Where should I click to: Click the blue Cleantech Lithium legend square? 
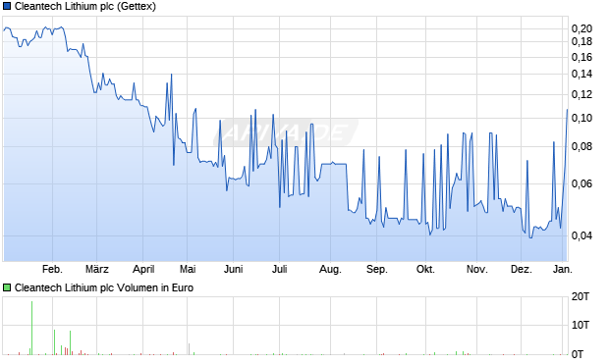point(7,7)
